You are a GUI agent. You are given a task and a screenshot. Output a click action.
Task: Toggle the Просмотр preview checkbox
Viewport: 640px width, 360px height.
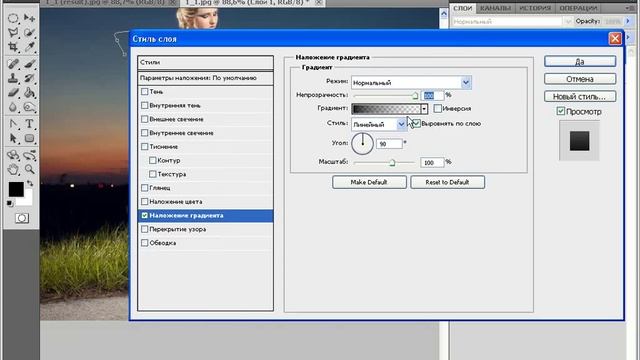point(561,111)
